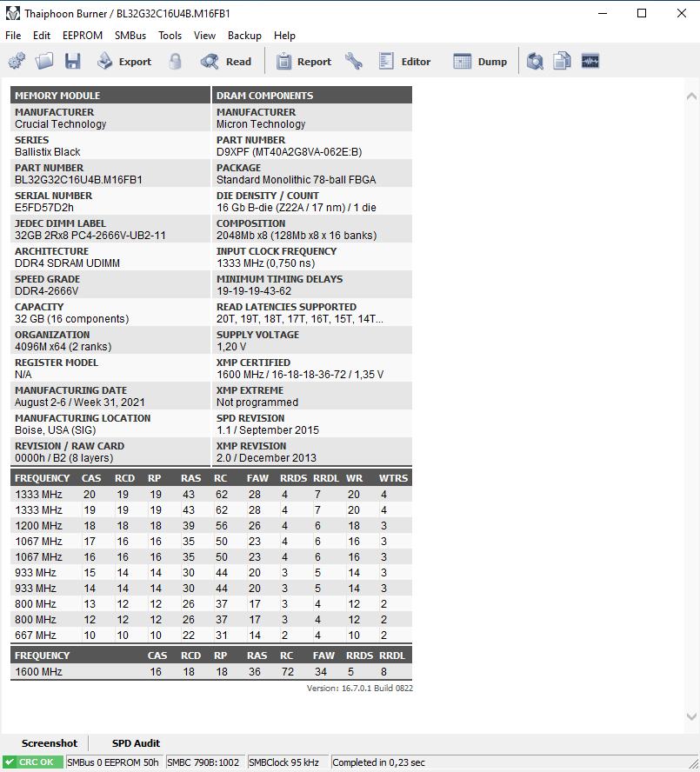The image size is (700, 772).
Task: Switch to the SPD Audit tab
Action: [x=136, y=743]
